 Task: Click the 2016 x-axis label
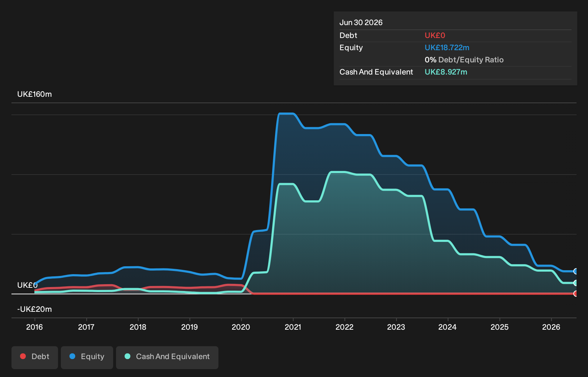pos(34,327)
